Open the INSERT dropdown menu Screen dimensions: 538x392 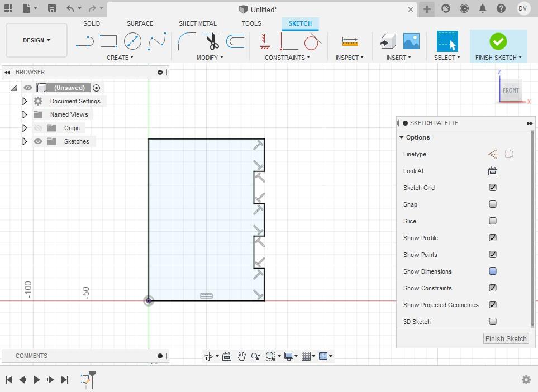[399, 58]
